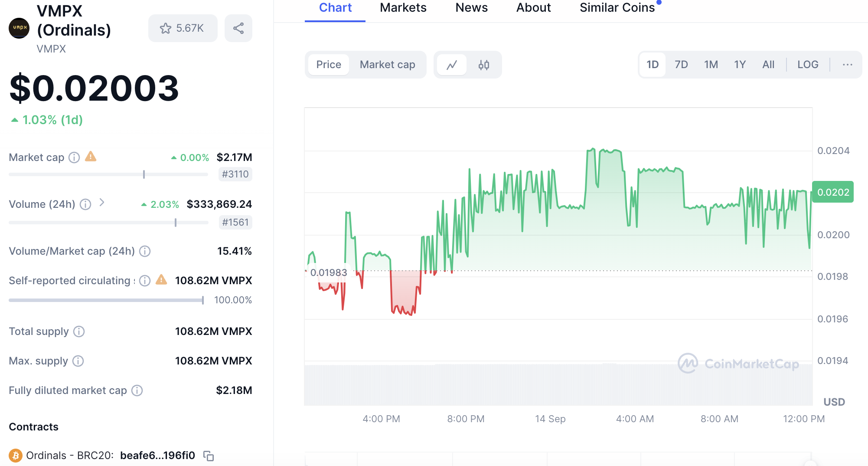868x466 pixels.
Task: Click the $333,869.24 volume value
Action: [x=219, y=204]
